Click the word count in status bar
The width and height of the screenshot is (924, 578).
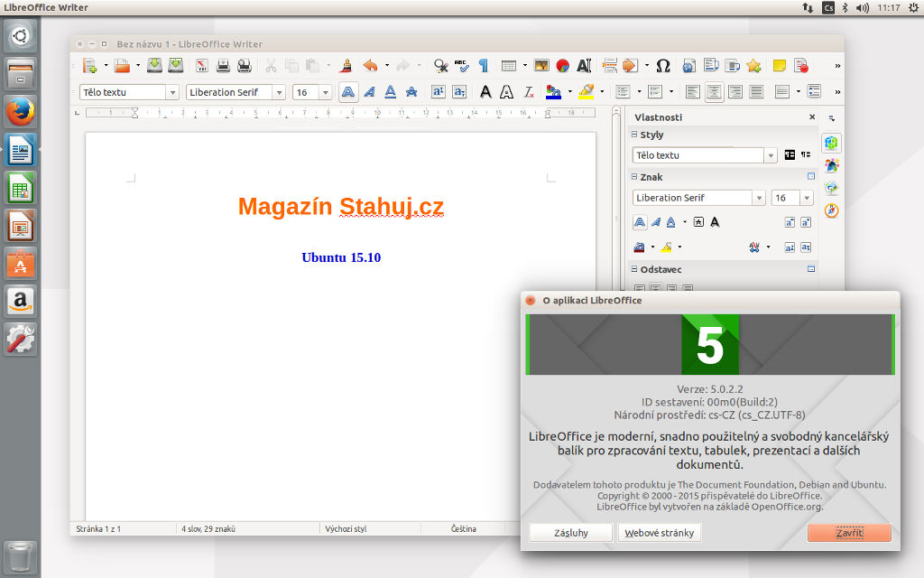(208, 529)
